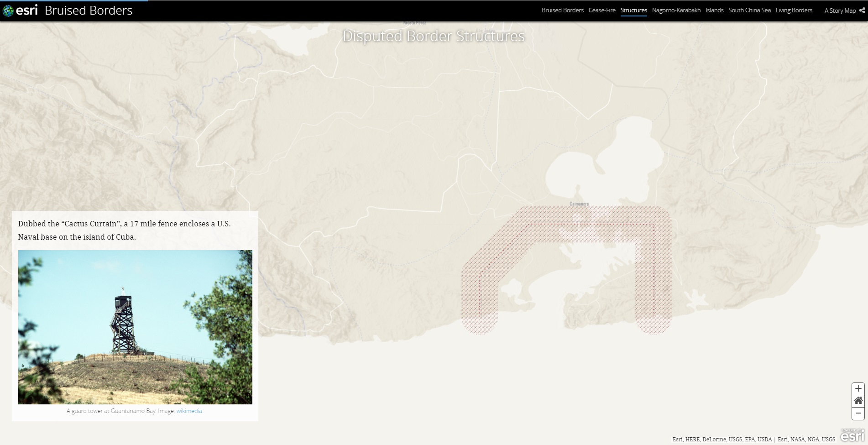
Task: Switch to the Cease-Fire section
Action: [601, 10]
